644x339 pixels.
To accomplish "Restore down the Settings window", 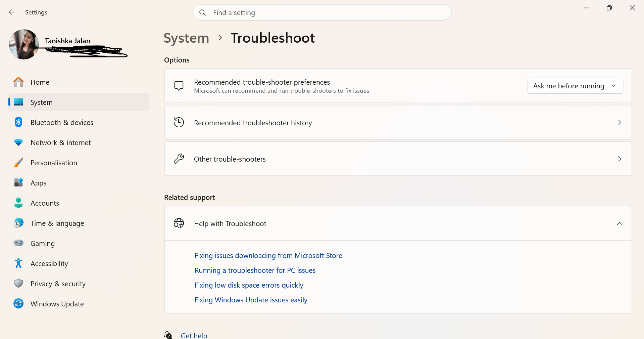I will coord(609,8).
